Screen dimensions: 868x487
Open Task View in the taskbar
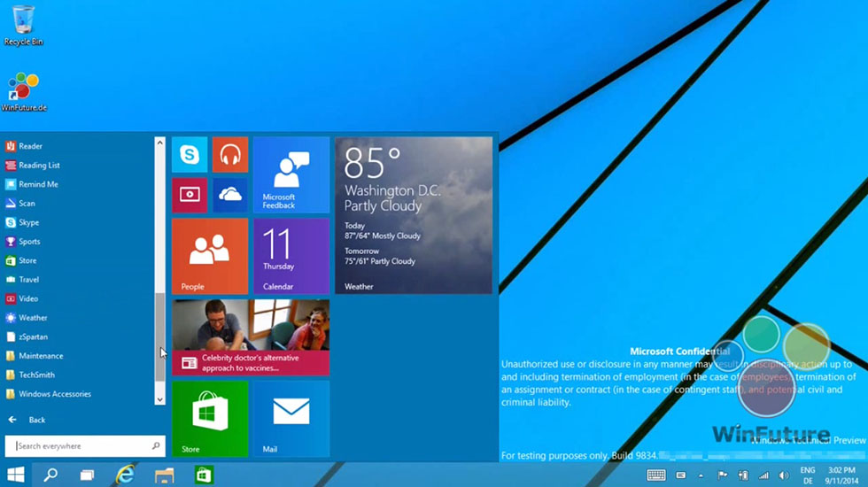tap(88, 475)
